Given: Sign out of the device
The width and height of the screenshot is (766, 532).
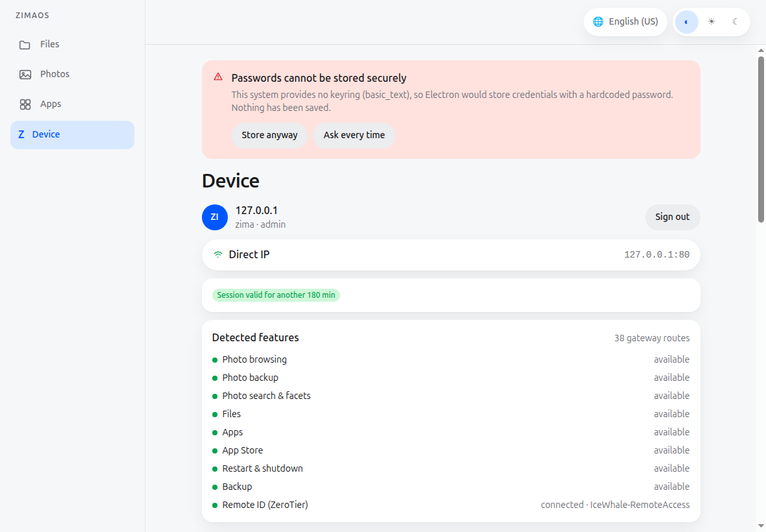Looking at the screenshot, I should [x=673, y=217].
